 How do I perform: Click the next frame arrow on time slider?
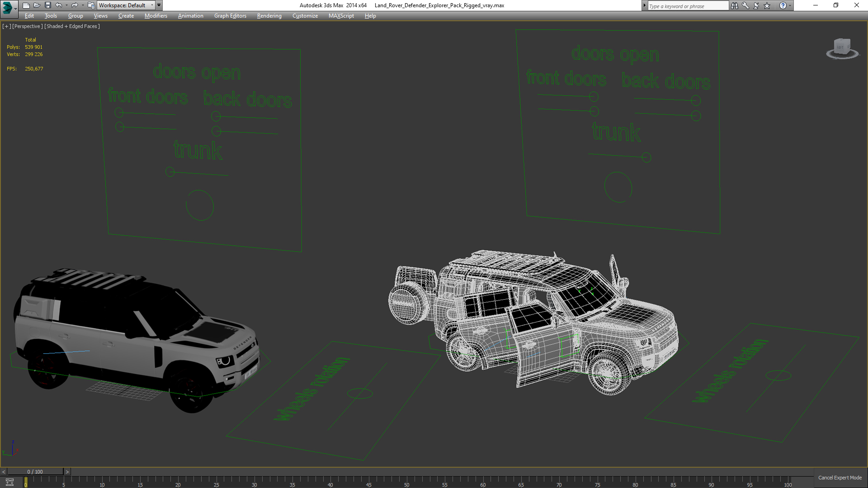67,472
